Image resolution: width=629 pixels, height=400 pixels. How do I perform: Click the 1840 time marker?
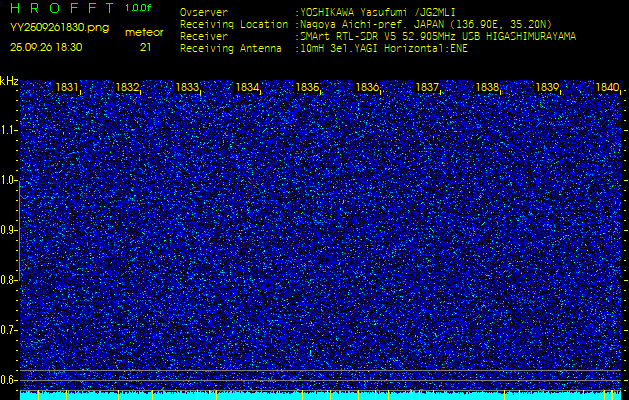click(x=607, y=88)
